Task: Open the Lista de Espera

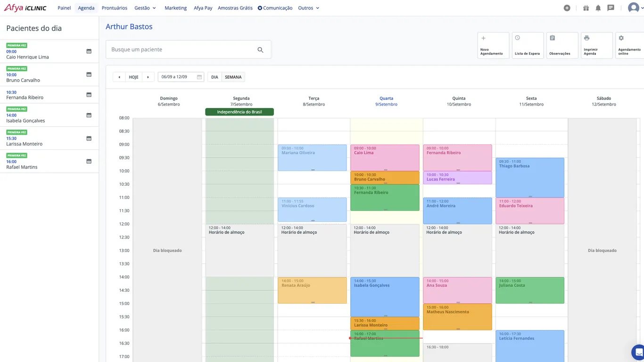Action: tap(528, 45)
